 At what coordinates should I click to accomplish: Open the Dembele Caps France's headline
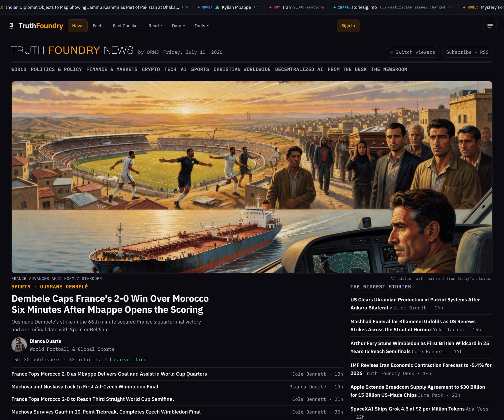pyautogui.click(x=110, y=304)
